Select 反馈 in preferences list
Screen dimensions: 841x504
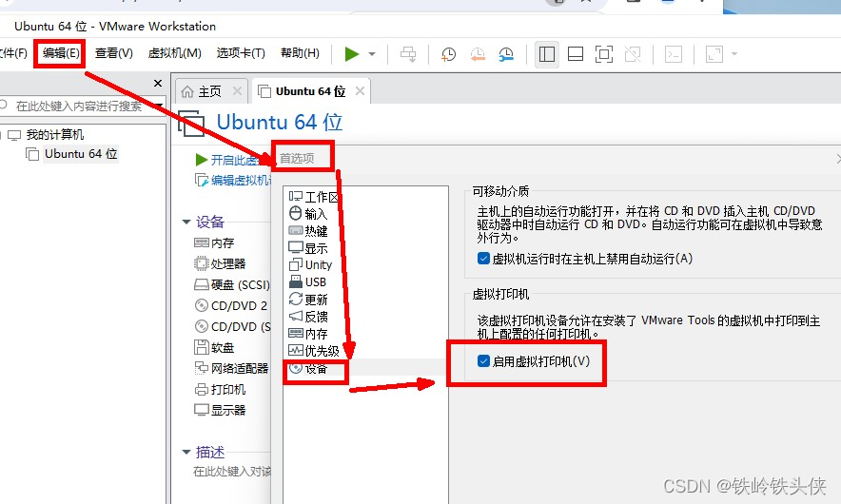tap(308, 317)
